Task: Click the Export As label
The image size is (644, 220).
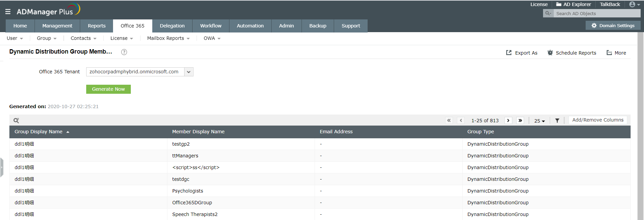Action: click(x=526, y=53)
